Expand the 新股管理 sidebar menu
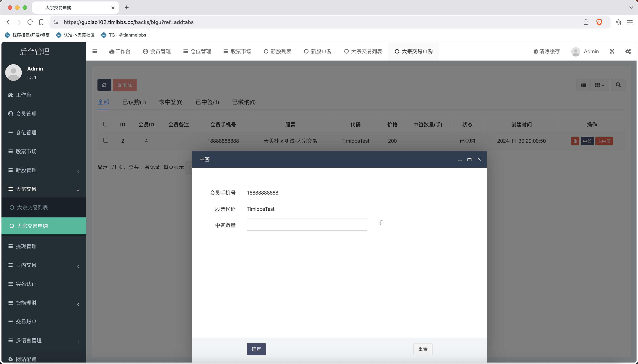This screenshot has width=638, height=364. tap(44, 170)
